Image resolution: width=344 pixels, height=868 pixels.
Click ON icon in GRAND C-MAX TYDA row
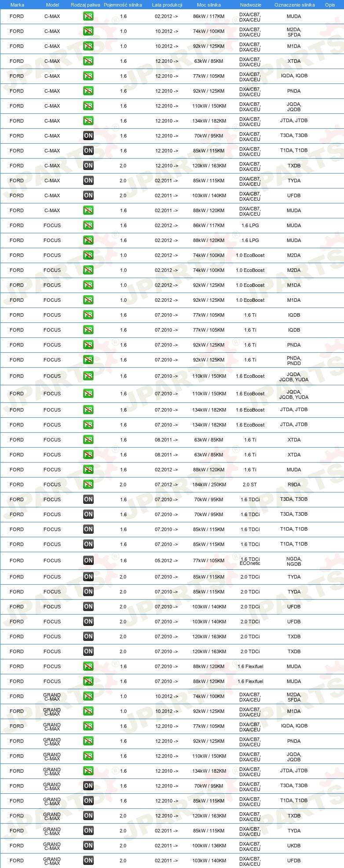point(88,831)
